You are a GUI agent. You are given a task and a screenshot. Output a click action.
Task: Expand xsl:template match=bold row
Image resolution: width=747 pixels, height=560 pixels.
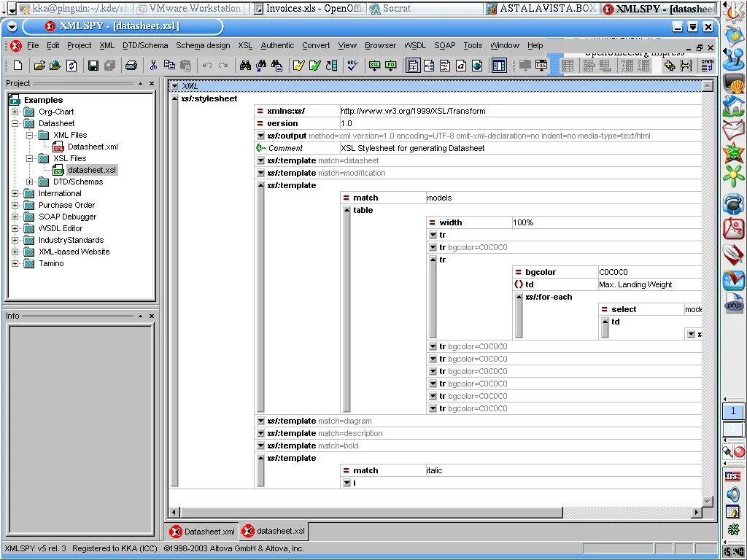click(260, 446)
